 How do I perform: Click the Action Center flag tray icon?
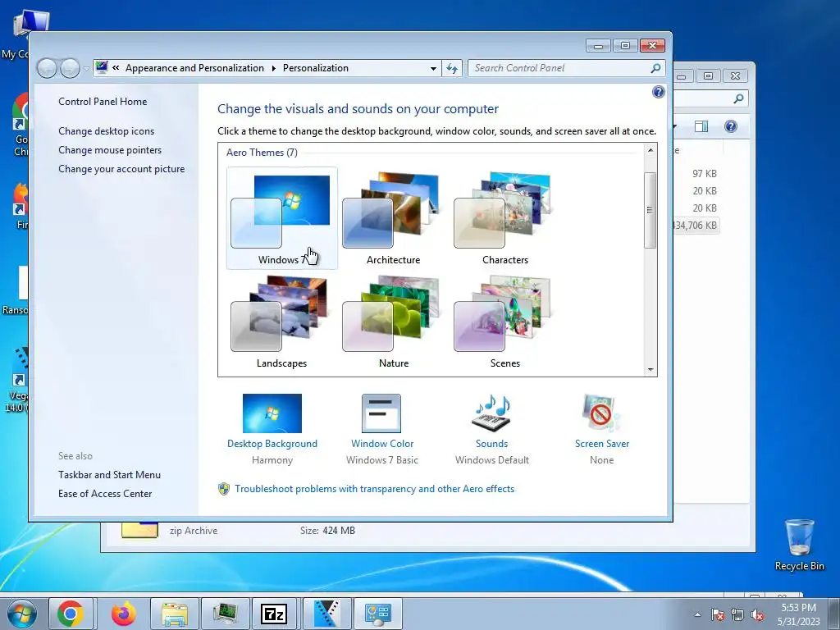pyautogui.click(x=718, y=614)
